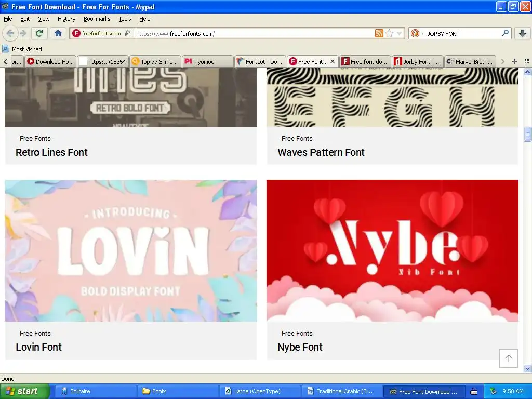Switch to the Piyomod tab
Image resolution: width=532 pixels, height=399 pixels.
pyautogui.click(x=208, y=61)
